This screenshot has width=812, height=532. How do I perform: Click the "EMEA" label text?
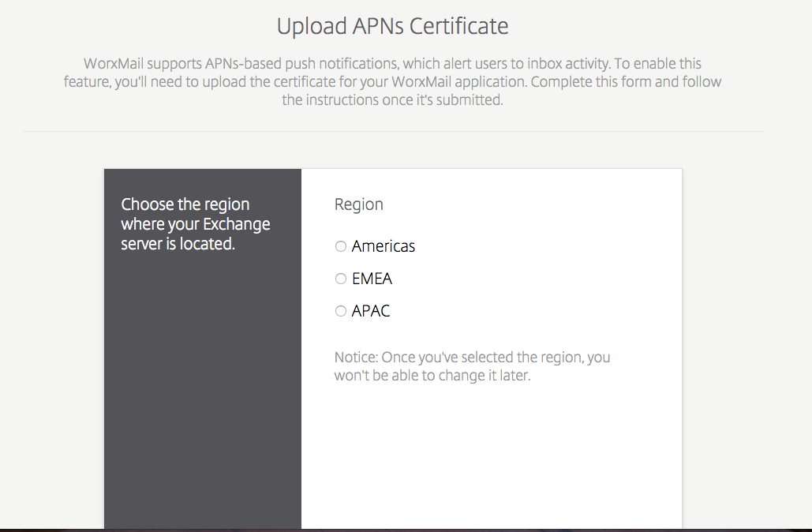point(372,279)
